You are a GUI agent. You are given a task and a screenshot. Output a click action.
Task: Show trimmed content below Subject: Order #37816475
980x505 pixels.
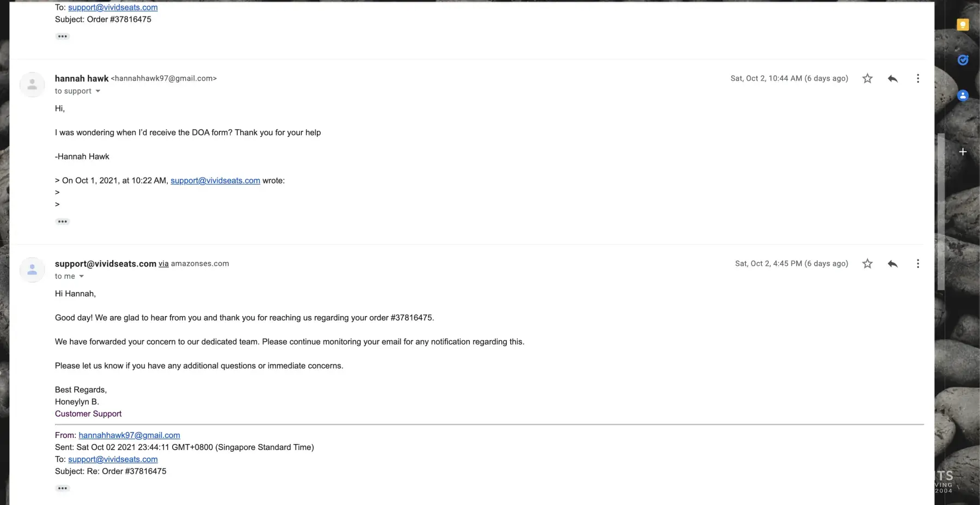pyautogui.click(x=63, y=36)
